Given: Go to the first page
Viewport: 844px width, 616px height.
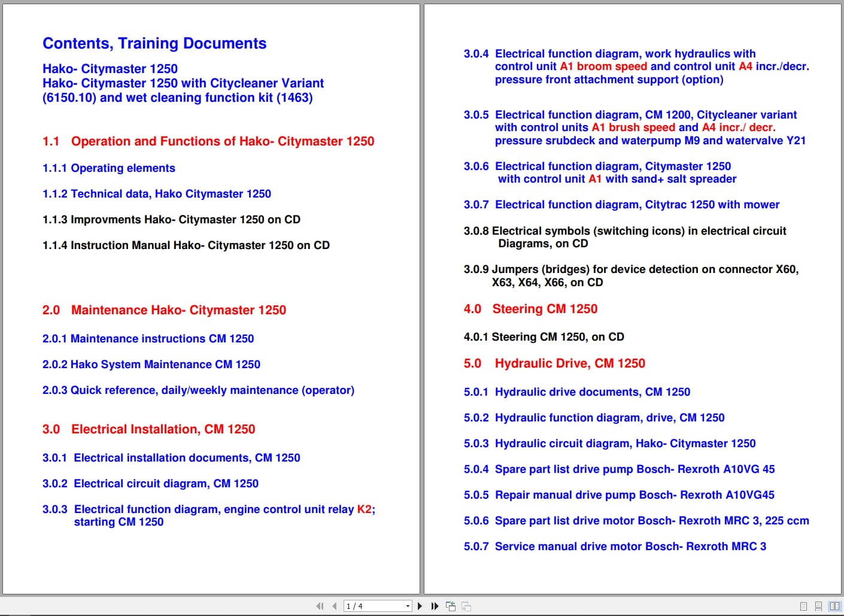Looking at the screenshot, I should [320, 606].
